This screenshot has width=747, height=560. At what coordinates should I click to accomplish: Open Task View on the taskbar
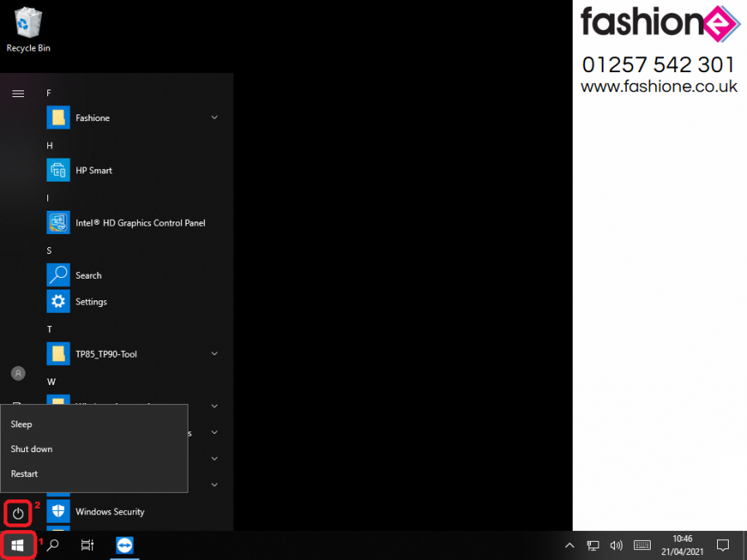[x=87, y=545]
